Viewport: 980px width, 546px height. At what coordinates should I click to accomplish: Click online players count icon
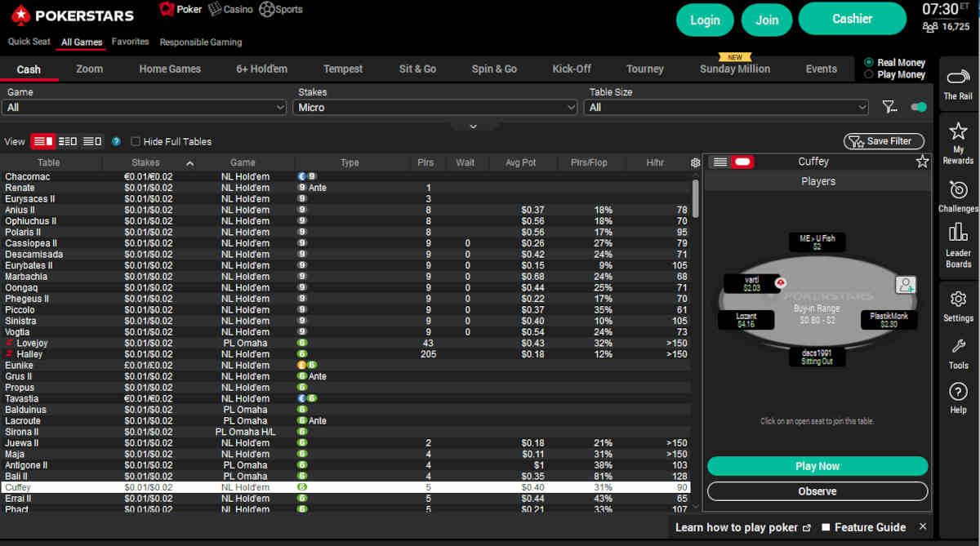point(929,27)
